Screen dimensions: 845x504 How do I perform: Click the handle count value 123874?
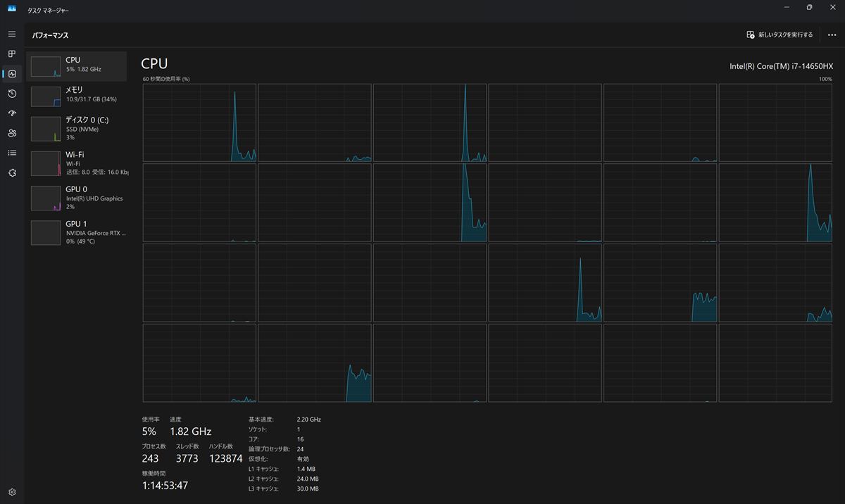pyautogui.click(x=225, y=458)
